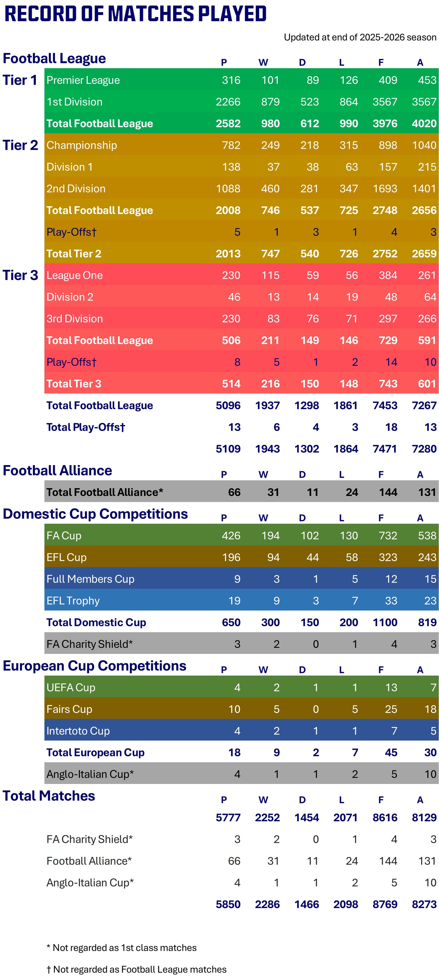439x980 pixels.
Task: Select the Full Members Cup row
Action: point(241,579)
